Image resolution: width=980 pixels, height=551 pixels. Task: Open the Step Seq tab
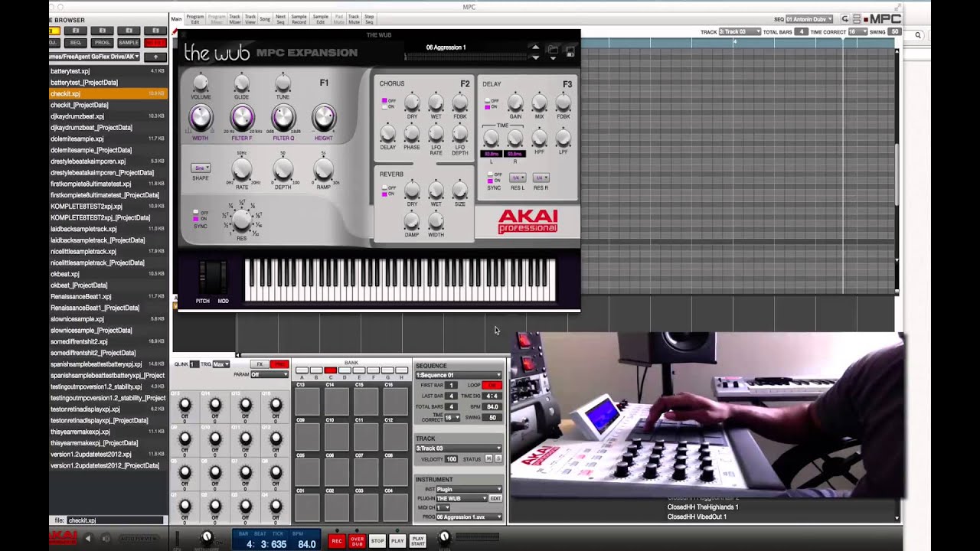(369, 19)
